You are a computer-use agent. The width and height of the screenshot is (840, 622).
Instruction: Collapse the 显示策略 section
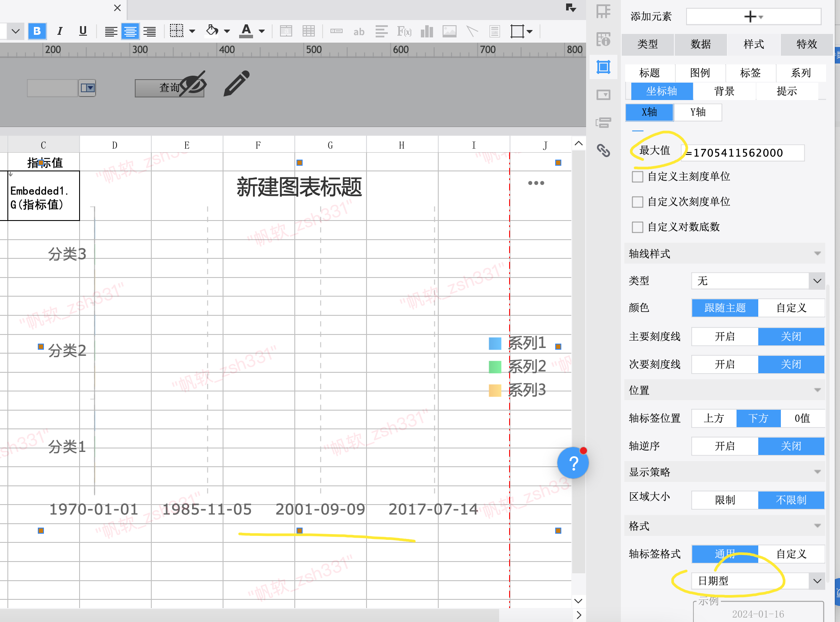click(817, 472)
